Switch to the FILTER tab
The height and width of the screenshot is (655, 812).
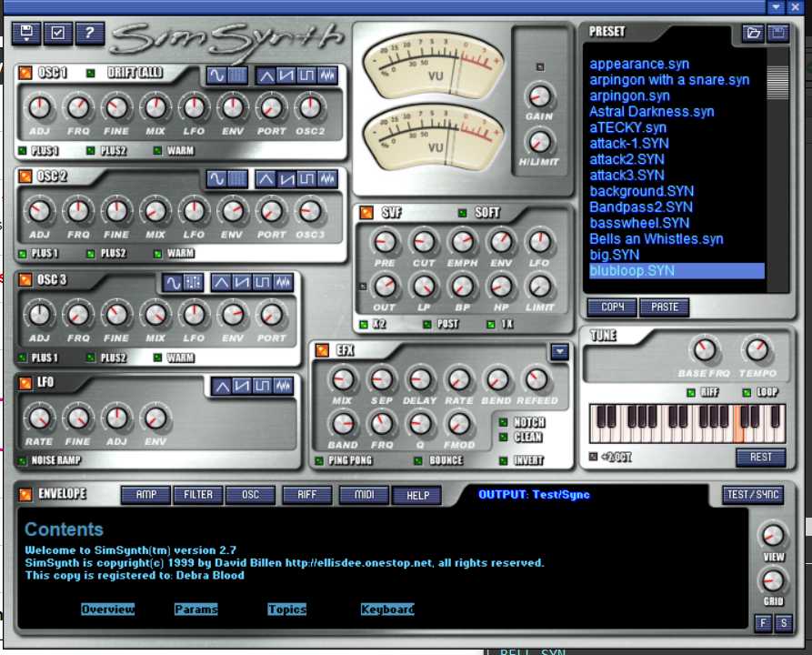pos(197,495)
